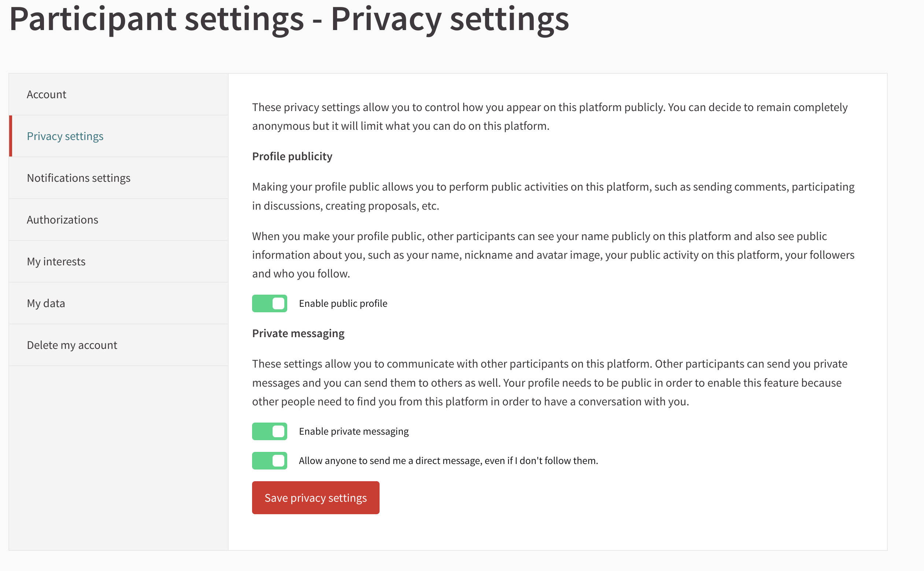Click the Delete my account link
This screenshot has width=924, height=571.
point(72,345)
